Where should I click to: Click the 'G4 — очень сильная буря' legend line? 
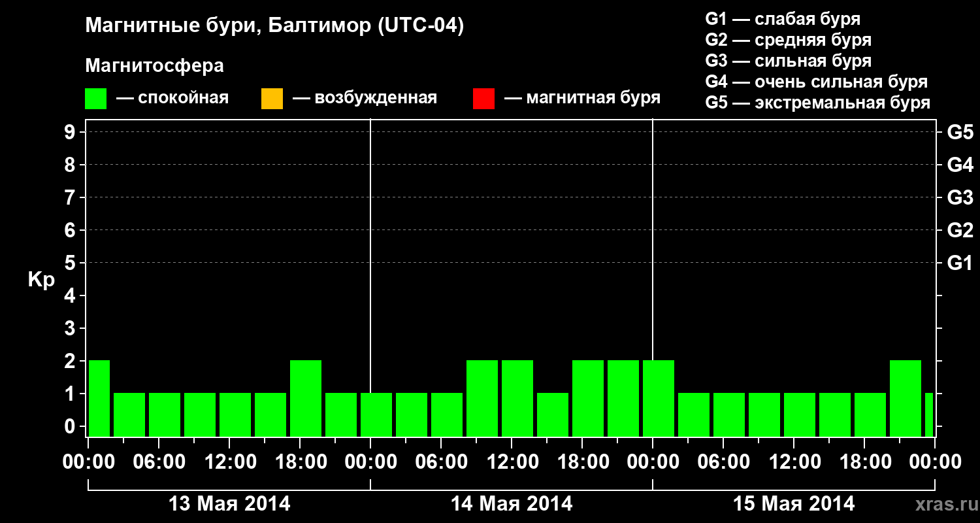pyautogui.click(x=817, y=82)
